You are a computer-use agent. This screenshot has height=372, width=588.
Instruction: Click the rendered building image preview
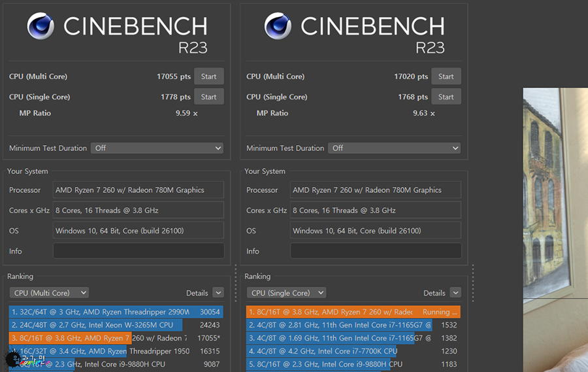pyautogui.click(x=555, y=229)
